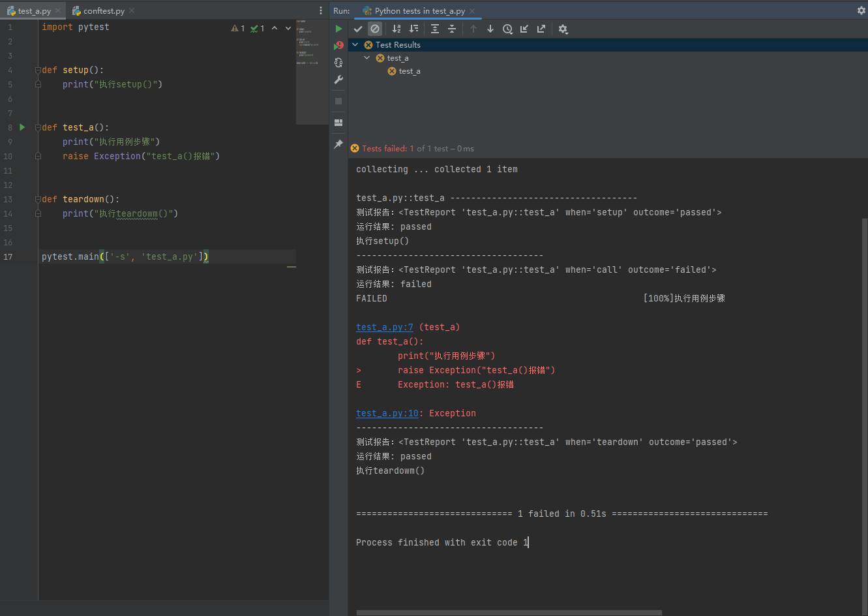Click the horizontal scrollbar under console output

coord(509,613)
